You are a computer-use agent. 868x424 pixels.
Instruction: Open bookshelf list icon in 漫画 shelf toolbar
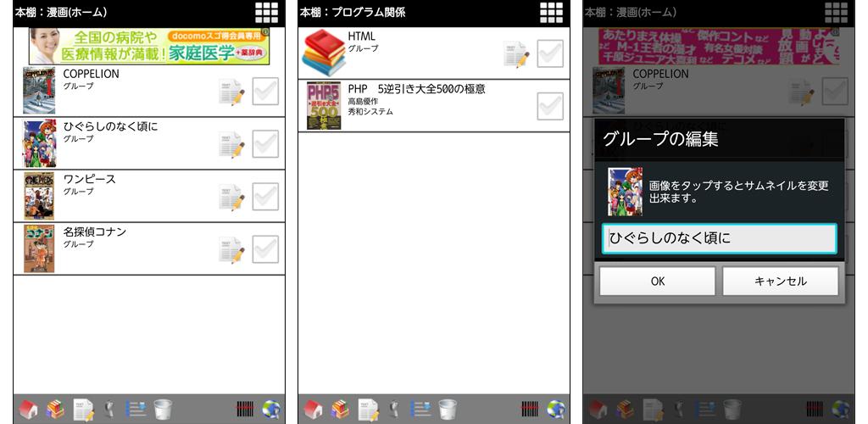55,410
